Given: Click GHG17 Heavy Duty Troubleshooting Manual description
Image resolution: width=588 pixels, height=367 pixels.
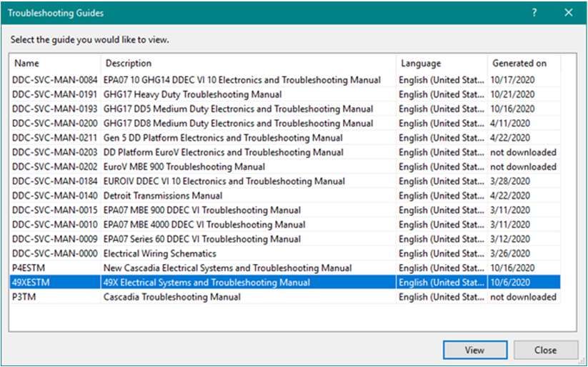Looking at the screenshot, I should (192, 94).
